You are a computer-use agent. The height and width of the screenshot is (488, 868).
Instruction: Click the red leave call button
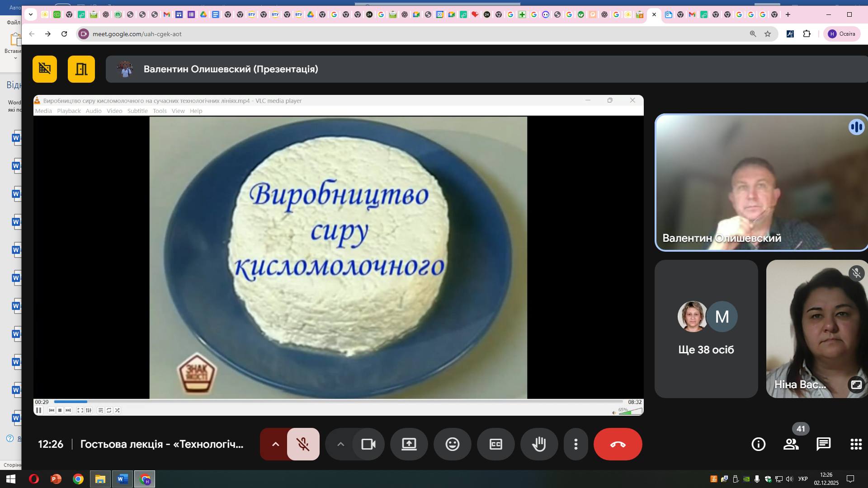[618, 444]
